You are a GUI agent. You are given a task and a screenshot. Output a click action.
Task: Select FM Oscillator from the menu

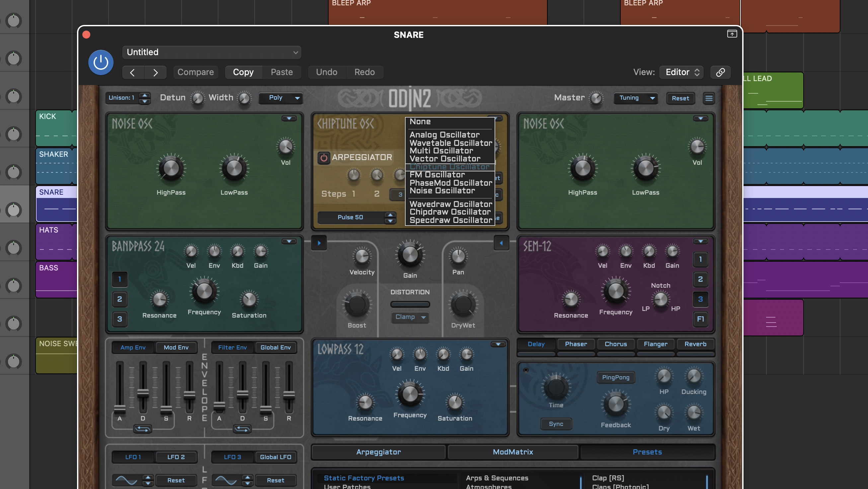(450, 175)
